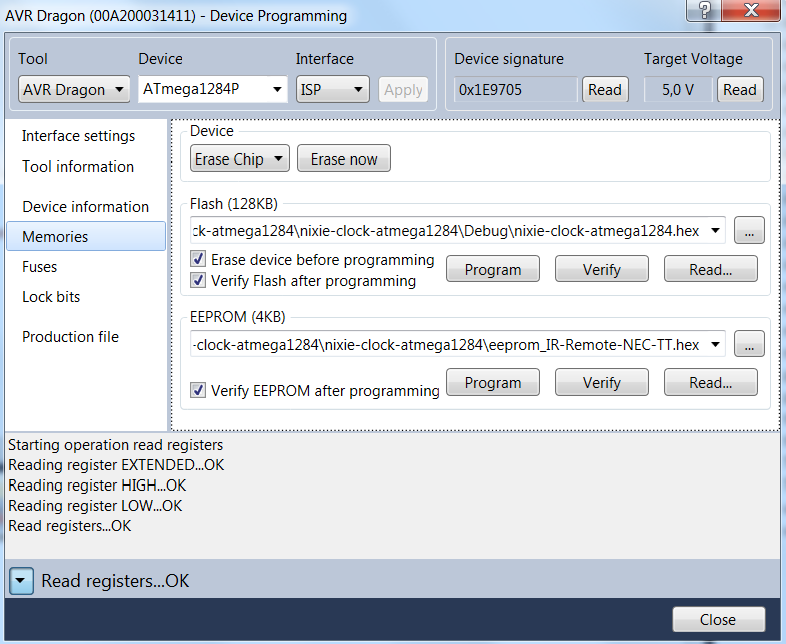This screenshot has height=644, width=786.
Task: Open the Production file page
Action: click(70, 337)
